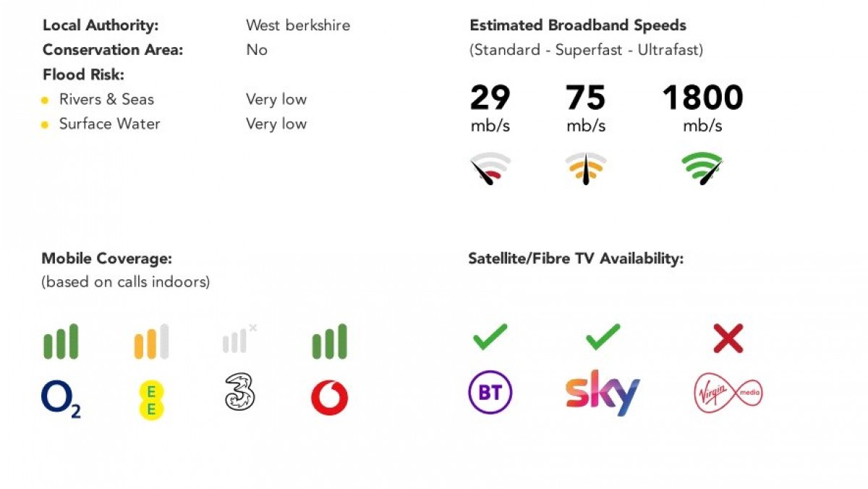Screen dimensions: 868x489
Task: Click the orange superfast speed gauge
Action: click(585, 169)
